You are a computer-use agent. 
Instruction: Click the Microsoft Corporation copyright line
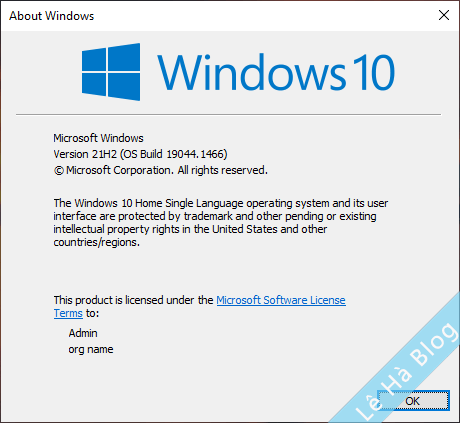pyautogui.click(x=161, y=170)
